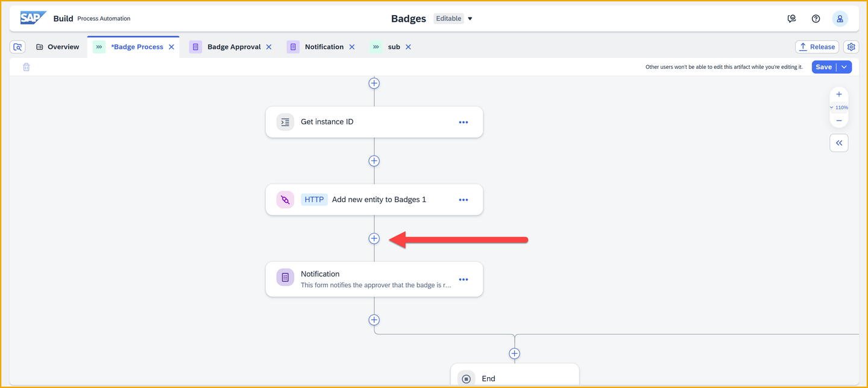Add step between HTTP action and Notification
Screen dimensions: 868x388
tap(374, 238)
